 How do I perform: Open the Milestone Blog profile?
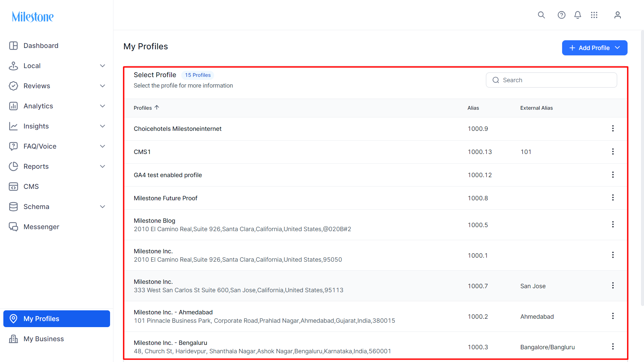(154, 221)
